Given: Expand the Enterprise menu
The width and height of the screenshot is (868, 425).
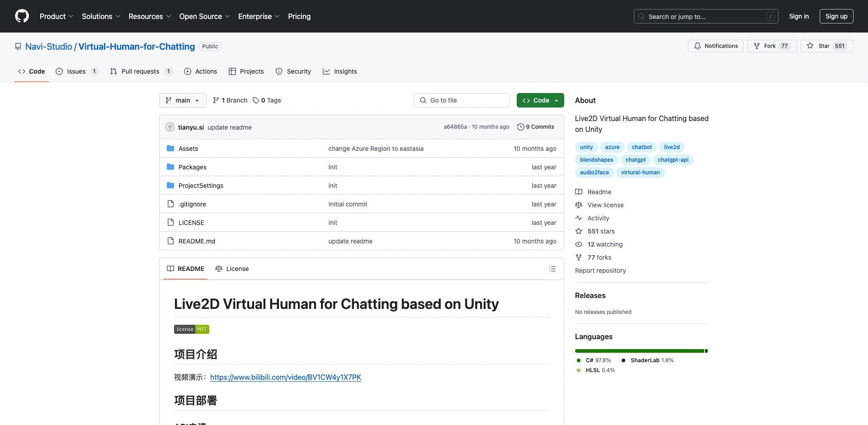Looking at the screenshot, I should [x=259, y=16].
